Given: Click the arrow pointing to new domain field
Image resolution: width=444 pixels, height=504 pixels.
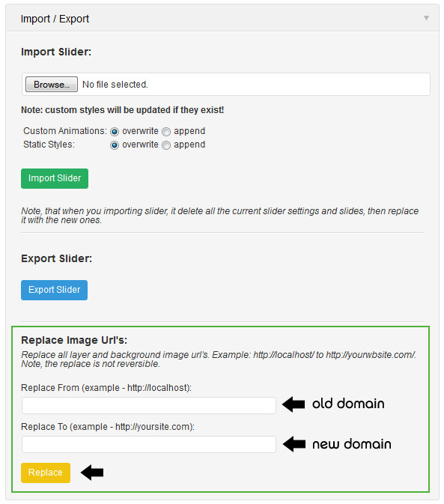Looking at the screenshot, I should tap(294, 444).
